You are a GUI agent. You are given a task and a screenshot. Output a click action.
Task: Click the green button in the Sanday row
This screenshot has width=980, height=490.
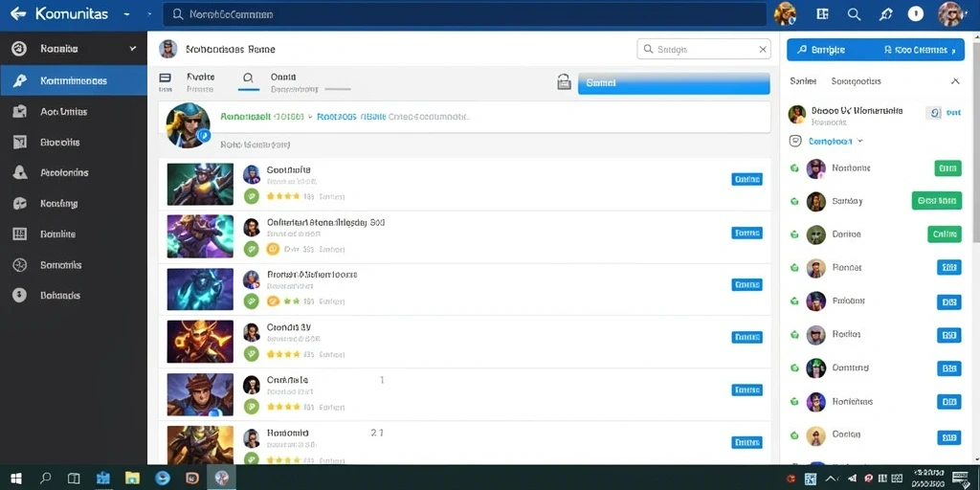pos(936,201)
